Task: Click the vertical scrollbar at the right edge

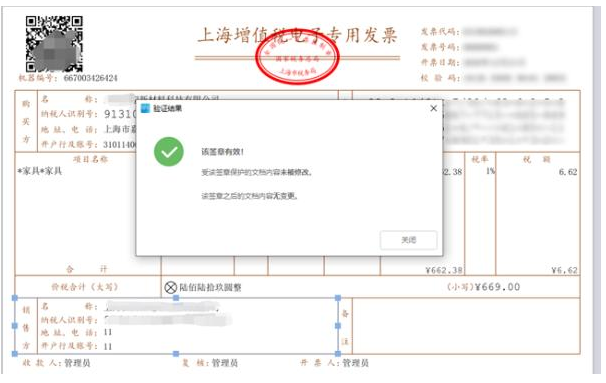Action: coord(597,190)
